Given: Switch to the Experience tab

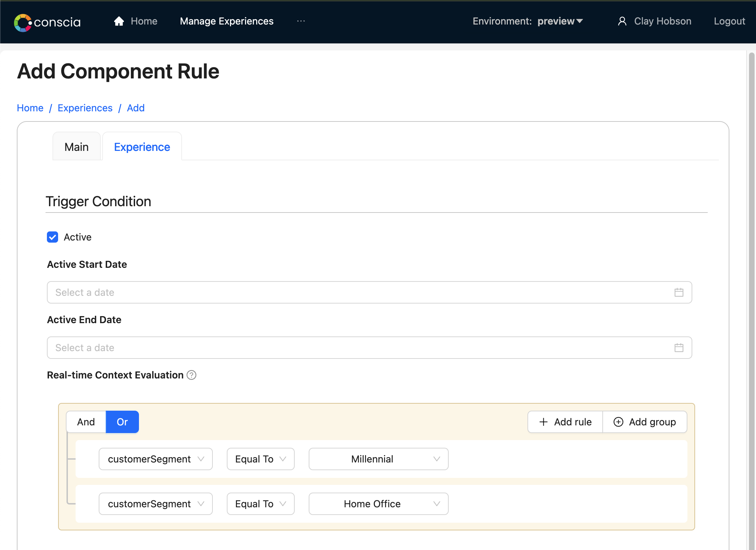Looking at the screenshot, I should tap(142, 147).
